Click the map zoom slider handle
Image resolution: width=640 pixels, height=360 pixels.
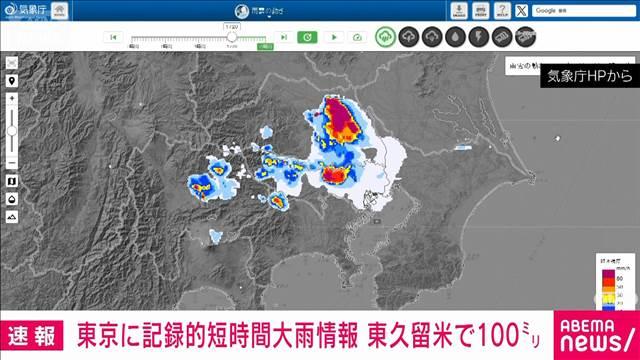pos(12,131)
